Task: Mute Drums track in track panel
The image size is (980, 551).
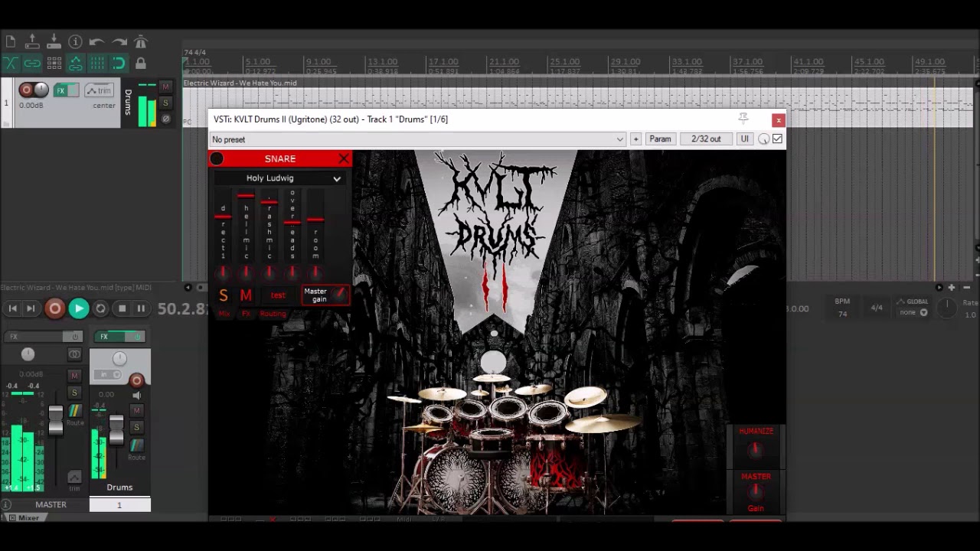Action: 165,87
